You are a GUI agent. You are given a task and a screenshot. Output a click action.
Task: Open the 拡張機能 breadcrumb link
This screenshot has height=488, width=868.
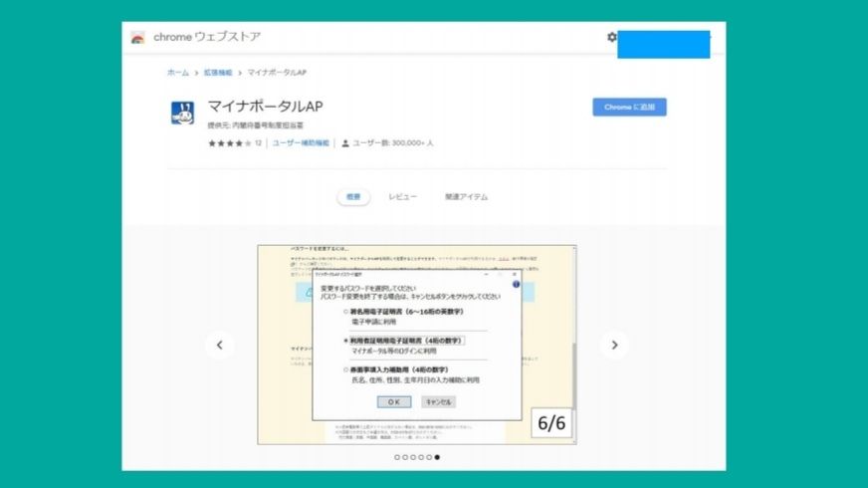(217, 73)
